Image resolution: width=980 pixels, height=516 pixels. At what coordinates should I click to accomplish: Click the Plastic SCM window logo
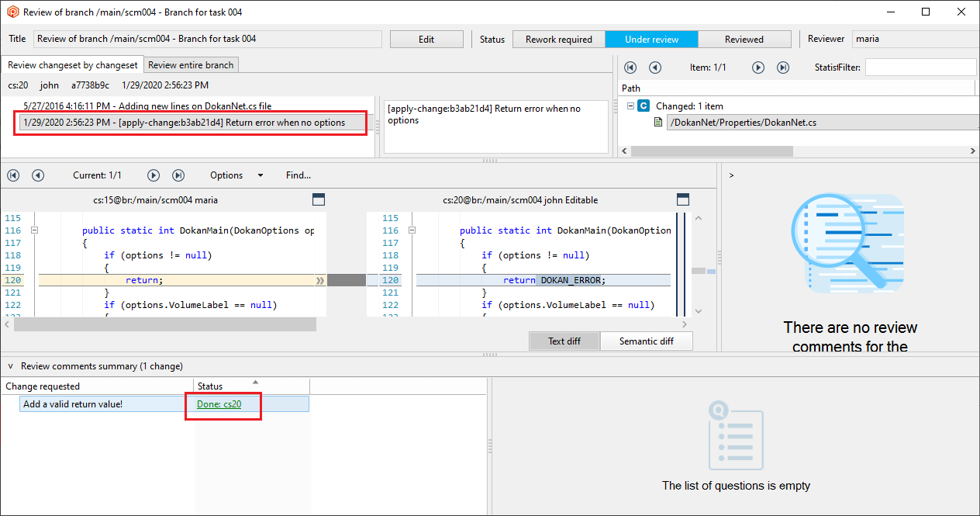click(12, 12)
